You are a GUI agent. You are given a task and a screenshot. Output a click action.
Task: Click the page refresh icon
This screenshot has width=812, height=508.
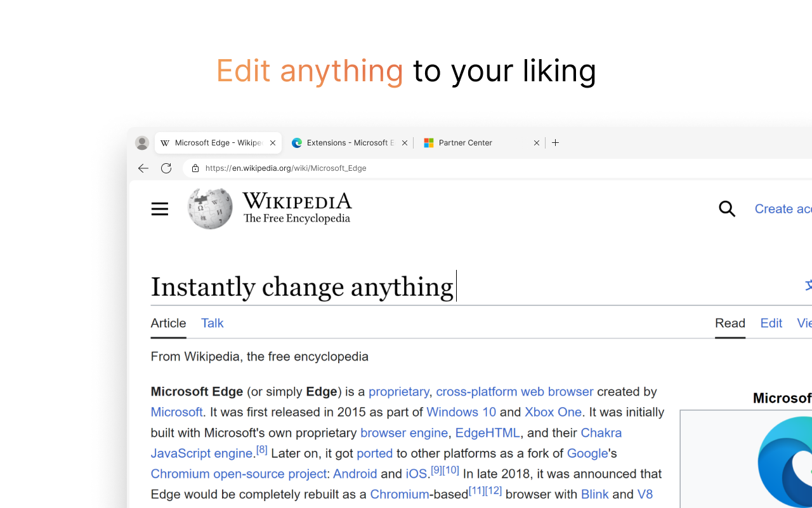coord(166,168)
